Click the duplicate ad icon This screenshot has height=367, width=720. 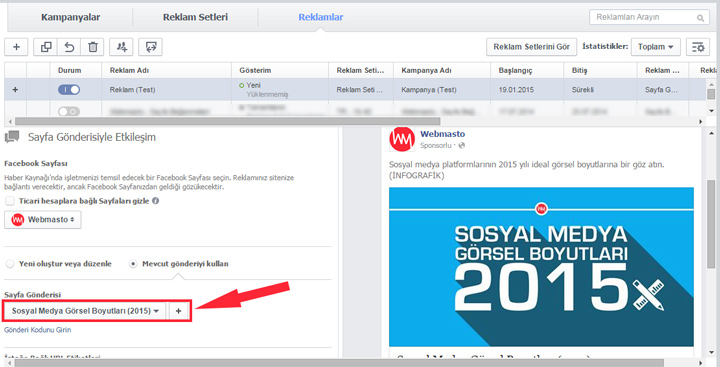[x=46, y=47]
